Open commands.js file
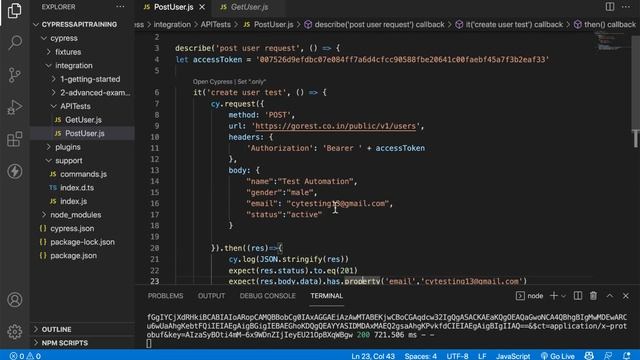The width and height of the screenshot is (640, 360). 83,174
